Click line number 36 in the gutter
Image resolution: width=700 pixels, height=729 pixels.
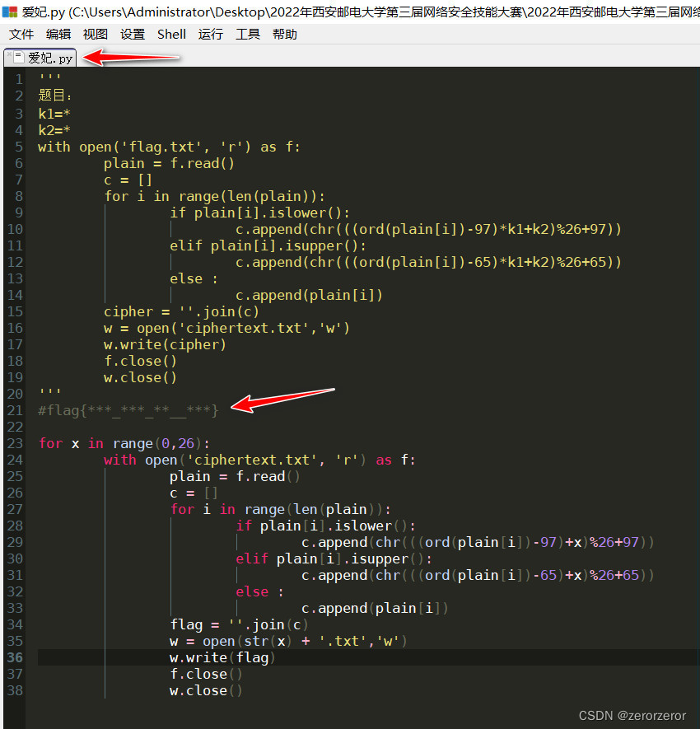pos(15,657)
